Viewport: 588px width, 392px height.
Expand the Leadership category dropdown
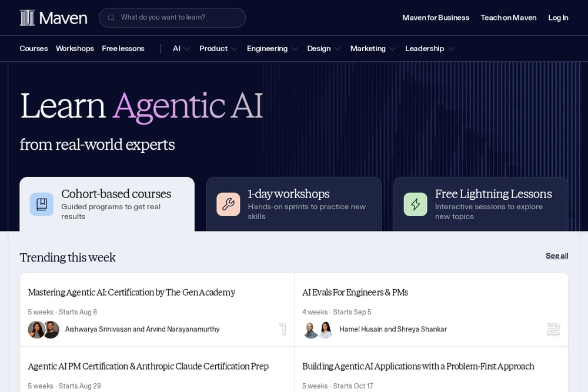(x=430, y=49)
